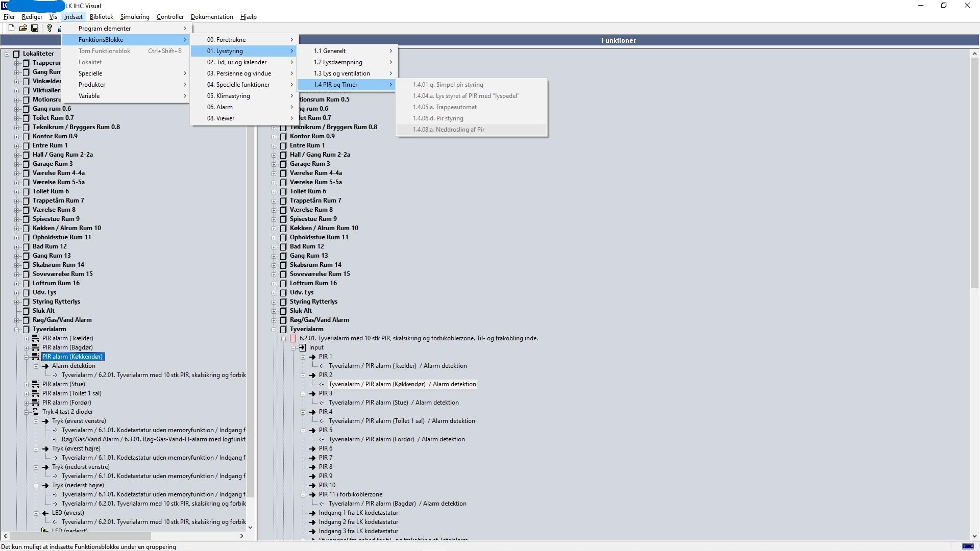
Task: Select the PIR alarm (Stue) sensor icon
Action: point(36,384)
